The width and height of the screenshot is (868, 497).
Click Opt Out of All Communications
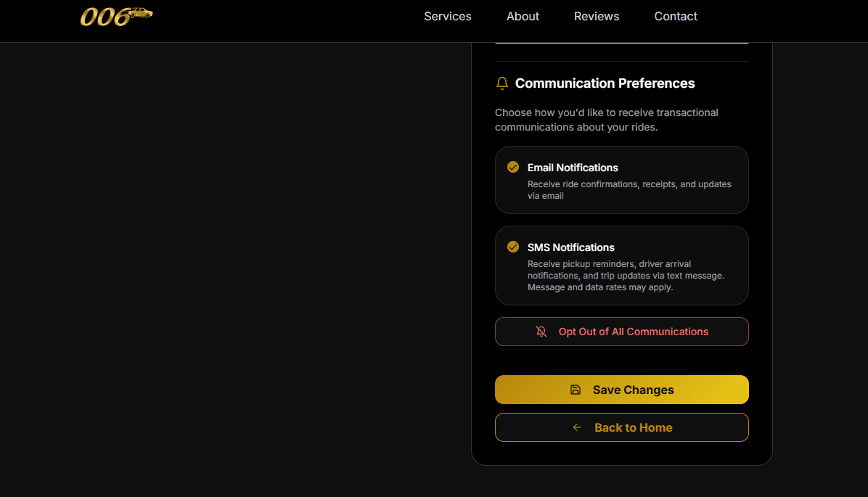pyautogui.click(x=621, y=332)
